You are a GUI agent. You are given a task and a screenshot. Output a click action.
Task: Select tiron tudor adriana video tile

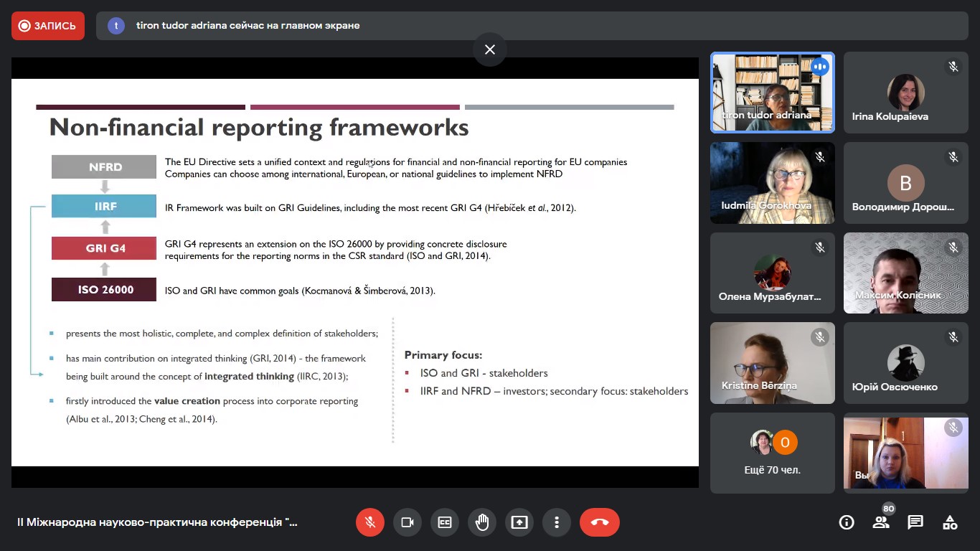point(773,93)
